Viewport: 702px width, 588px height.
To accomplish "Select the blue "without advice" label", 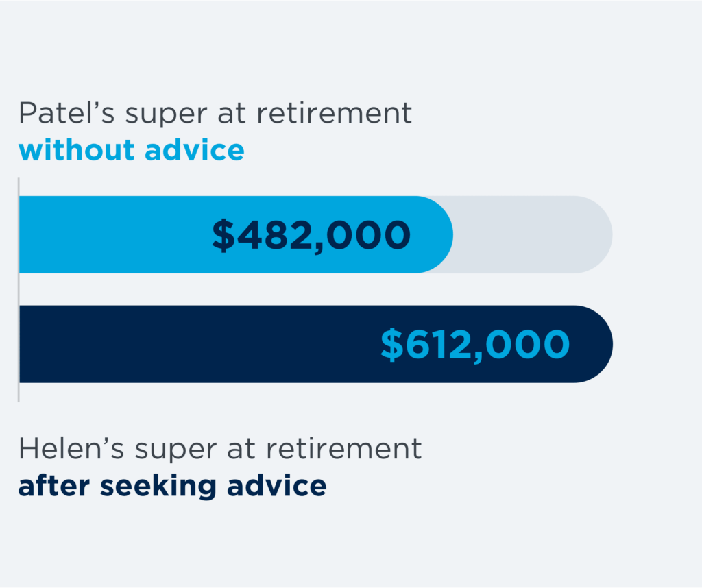I will point(131,150).
